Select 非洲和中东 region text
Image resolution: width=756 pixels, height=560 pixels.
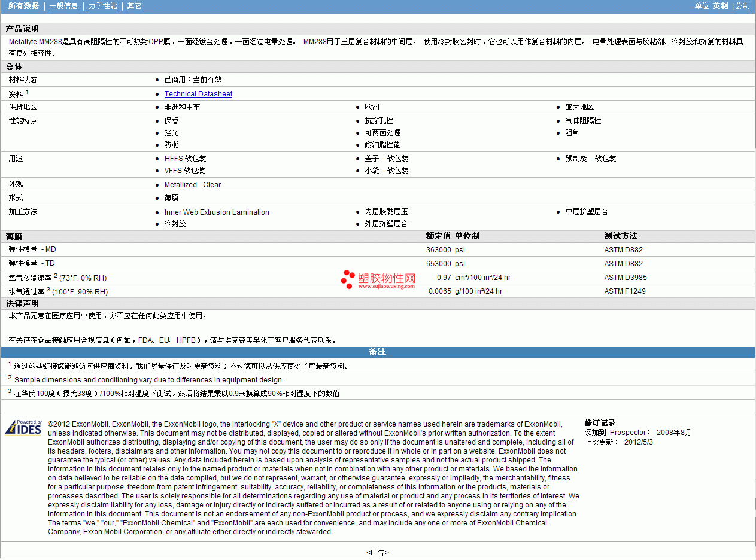[x=183, y=107]
